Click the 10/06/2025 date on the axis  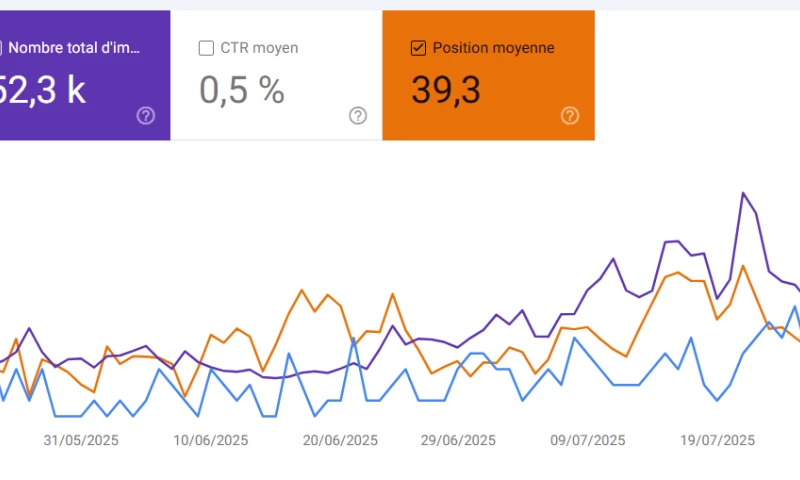tap(210, 440)
